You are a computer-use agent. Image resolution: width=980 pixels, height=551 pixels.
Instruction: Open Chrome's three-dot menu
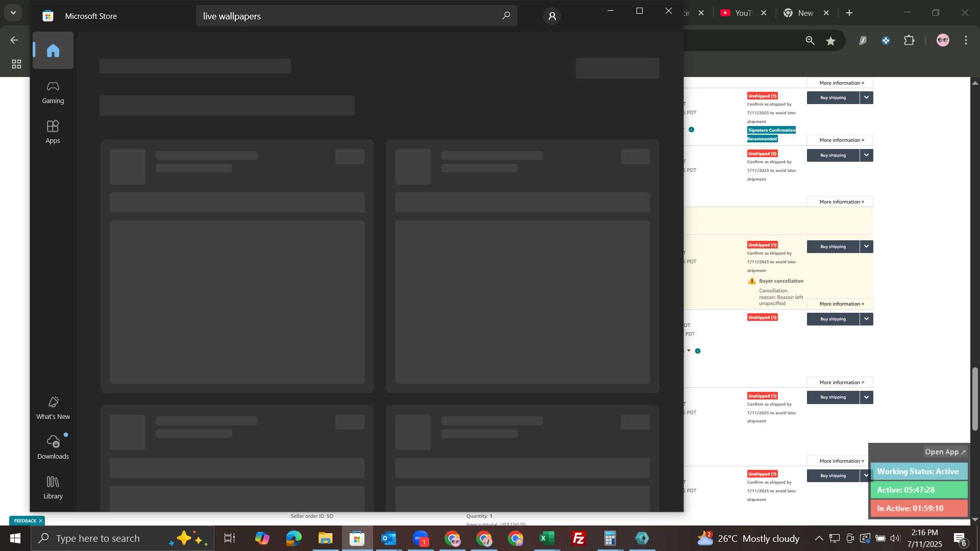[966, 40]
